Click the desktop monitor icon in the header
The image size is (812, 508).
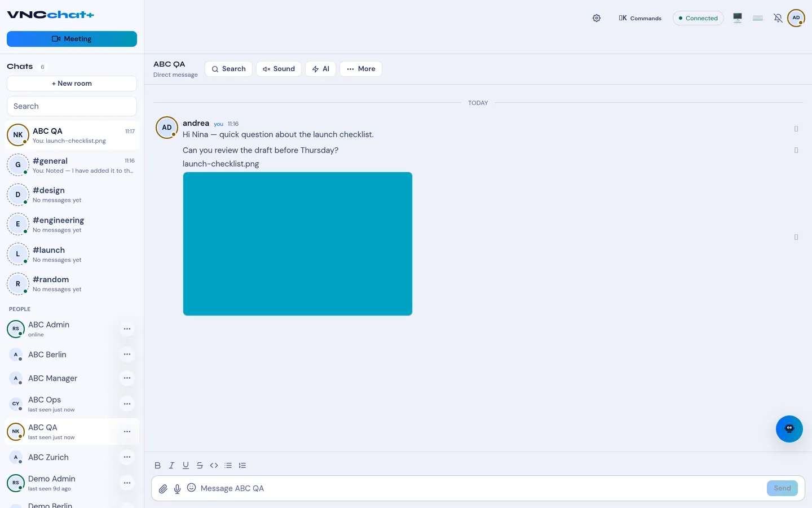[x=738, y=18]
